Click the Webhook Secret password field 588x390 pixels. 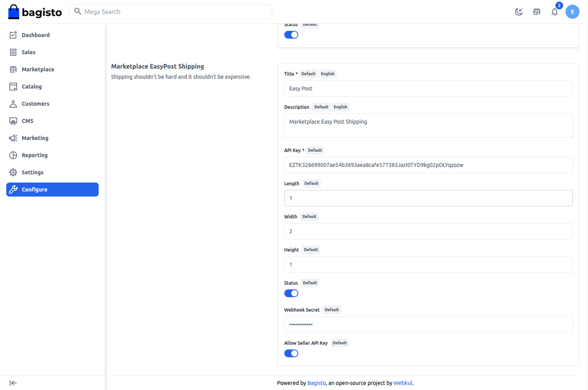tap(428, 324)
